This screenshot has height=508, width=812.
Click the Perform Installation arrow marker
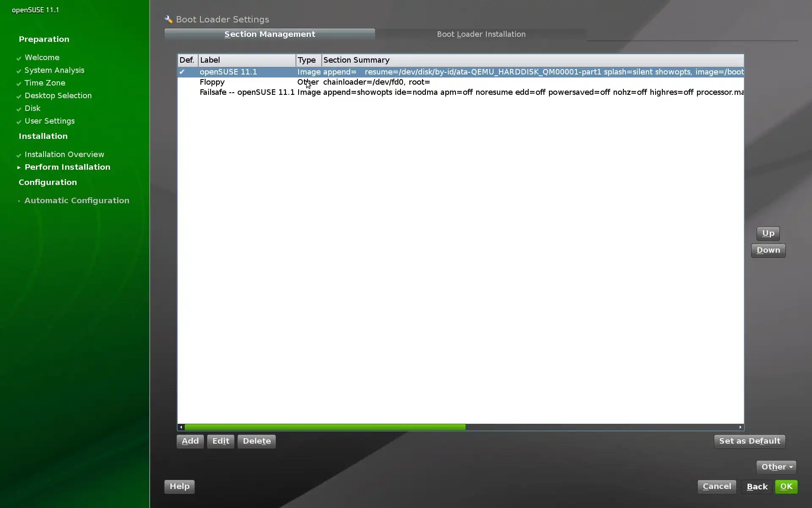point(19,168)
